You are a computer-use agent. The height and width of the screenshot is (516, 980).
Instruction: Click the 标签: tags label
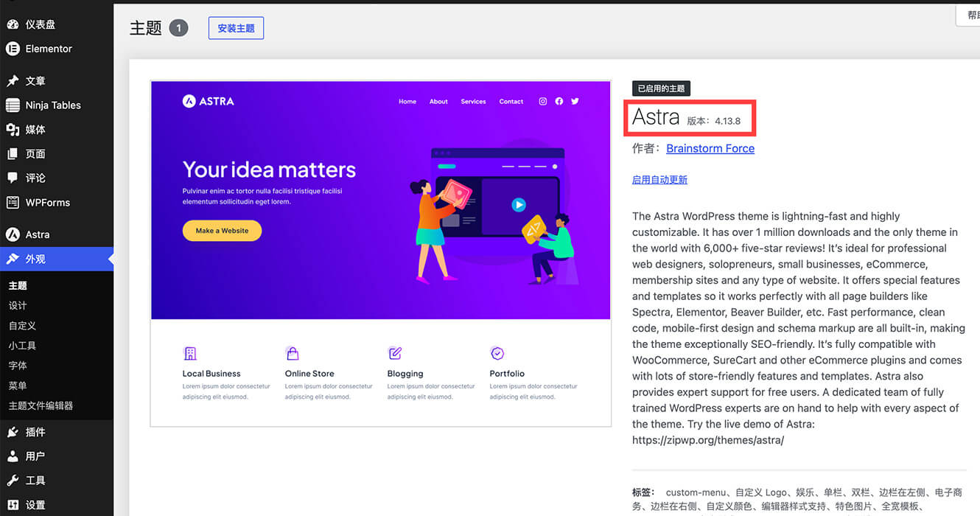(x=645, y=492)
